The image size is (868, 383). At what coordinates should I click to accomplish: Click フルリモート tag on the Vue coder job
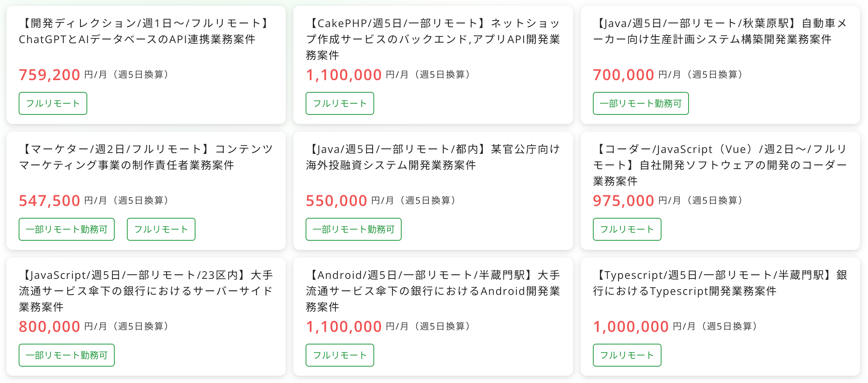627,229
